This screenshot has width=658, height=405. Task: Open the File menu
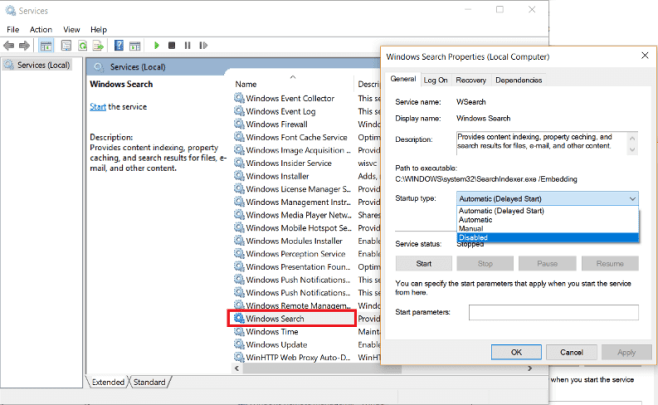click(x=13, y=29)
